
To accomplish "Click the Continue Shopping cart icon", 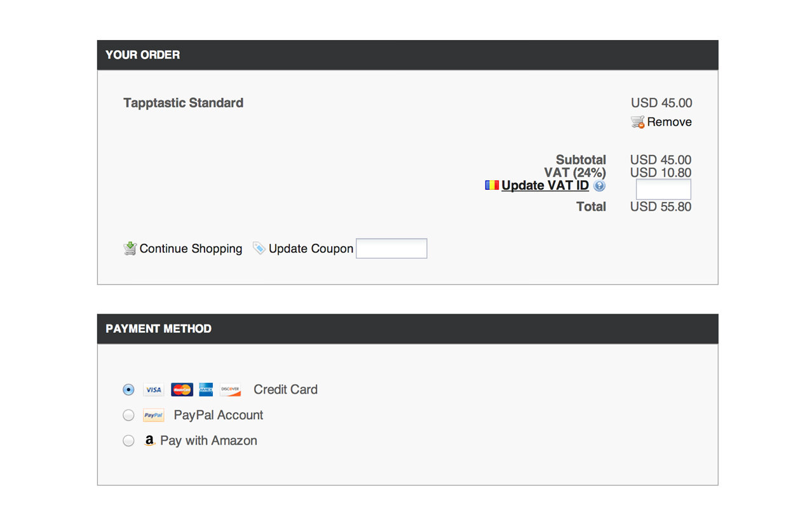I will click(x=130, y=248).
